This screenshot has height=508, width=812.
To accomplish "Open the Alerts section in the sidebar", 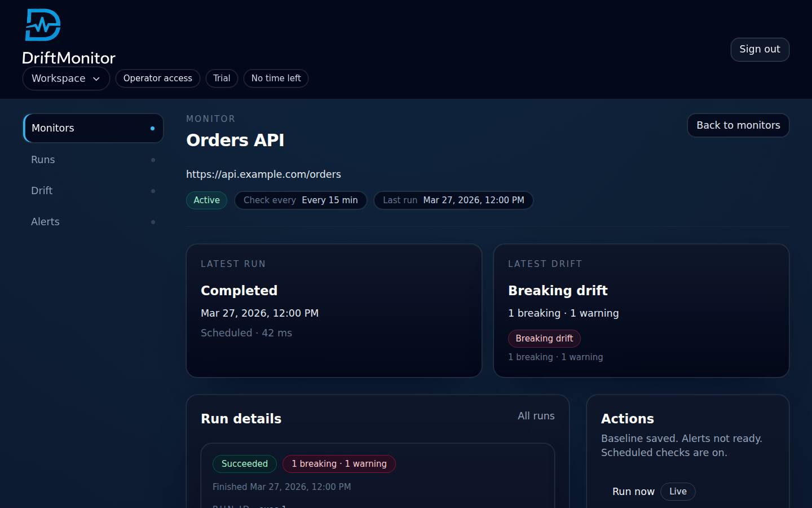I will [x=45, y=221].
